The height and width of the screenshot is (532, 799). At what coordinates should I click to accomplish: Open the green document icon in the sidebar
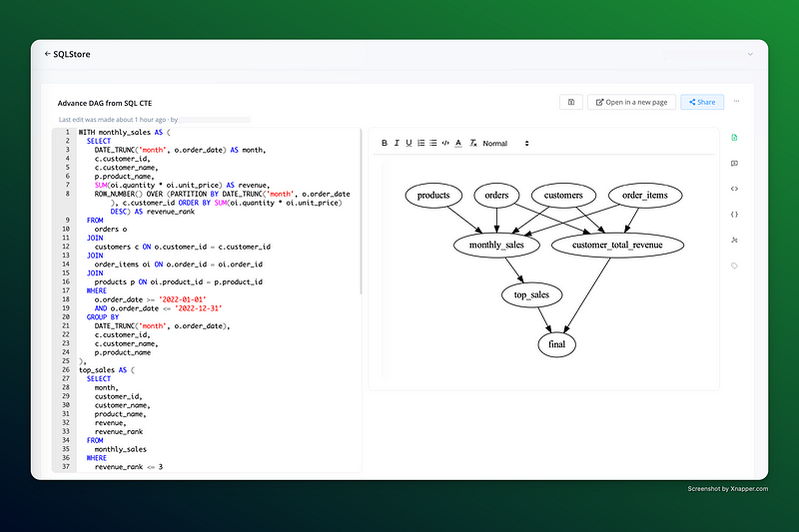pos(734,138)
